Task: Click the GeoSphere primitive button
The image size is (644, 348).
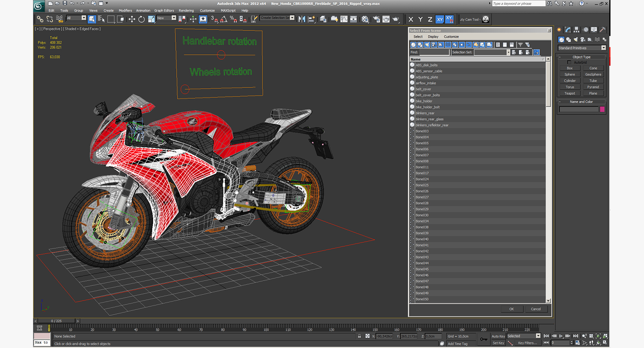Action: click(593, 74)
